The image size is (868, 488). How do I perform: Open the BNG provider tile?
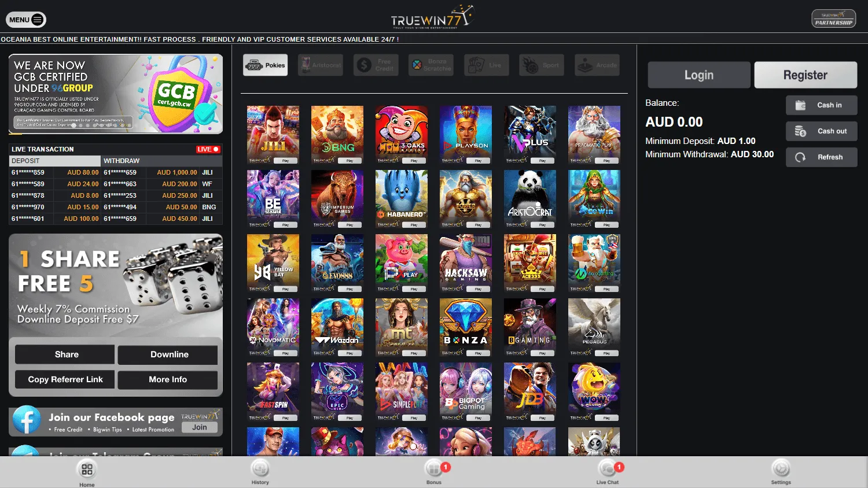click(337, 135)
